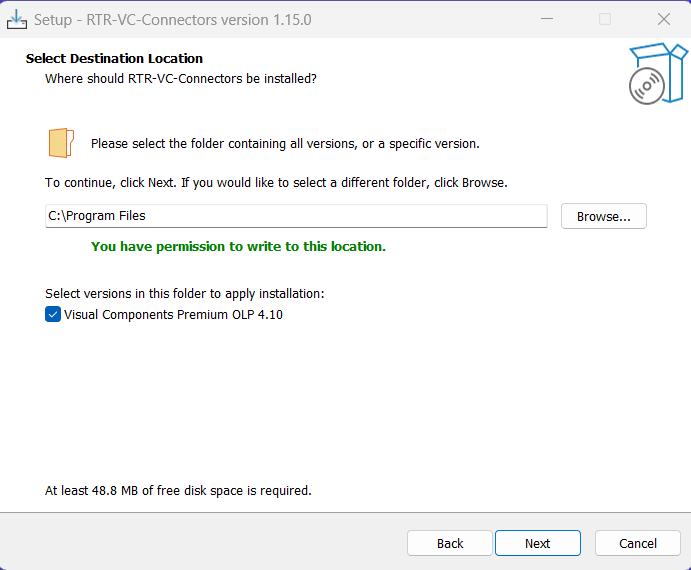Close the Setup window
The height and width of the screenshot is (570, 691).
664,19
